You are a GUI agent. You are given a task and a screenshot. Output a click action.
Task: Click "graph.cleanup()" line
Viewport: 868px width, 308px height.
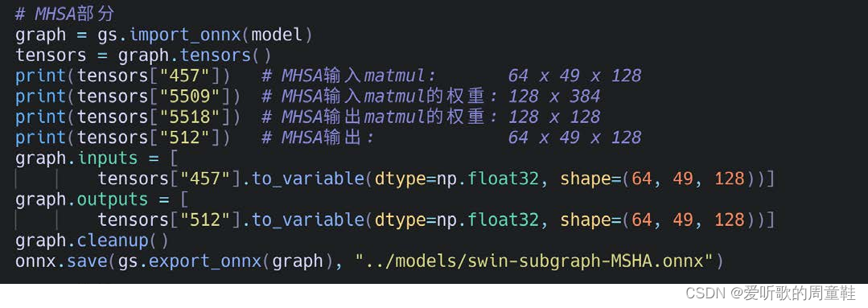point(92,240)
